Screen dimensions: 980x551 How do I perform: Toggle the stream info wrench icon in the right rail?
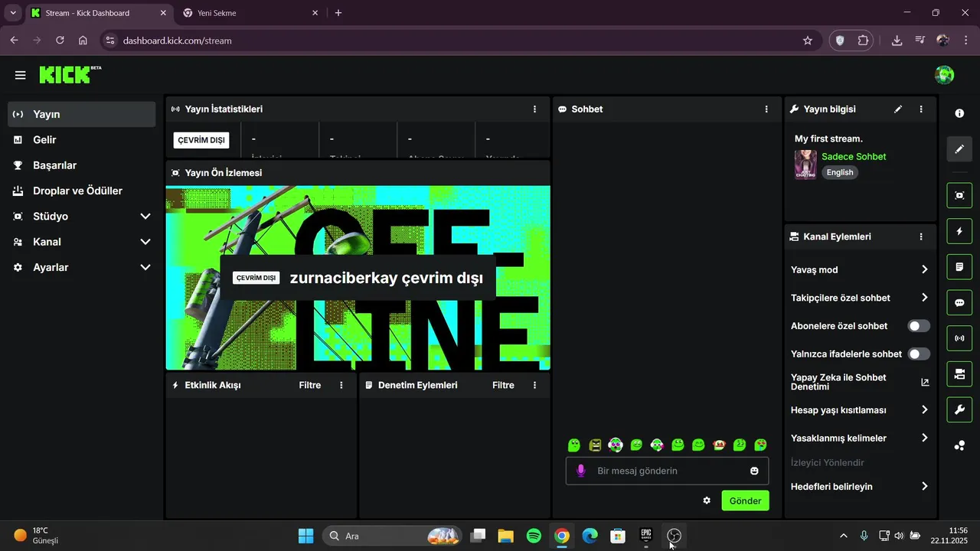[959, 410]
